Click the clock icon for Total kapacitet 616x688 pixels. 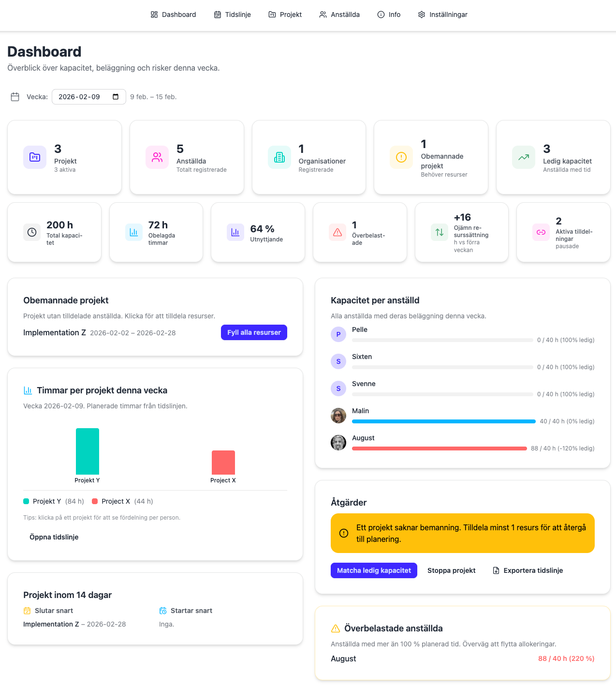click(x=32, y=232)
